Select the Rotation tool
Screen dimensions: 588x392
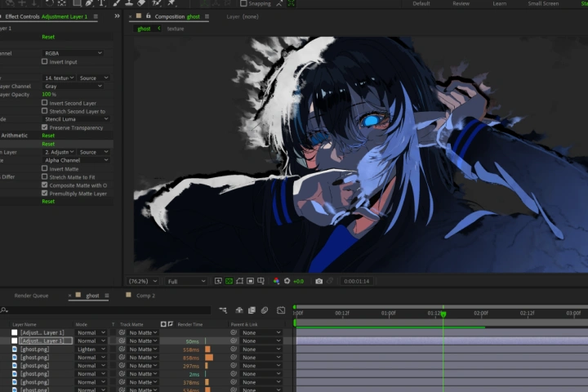[49, 3]
